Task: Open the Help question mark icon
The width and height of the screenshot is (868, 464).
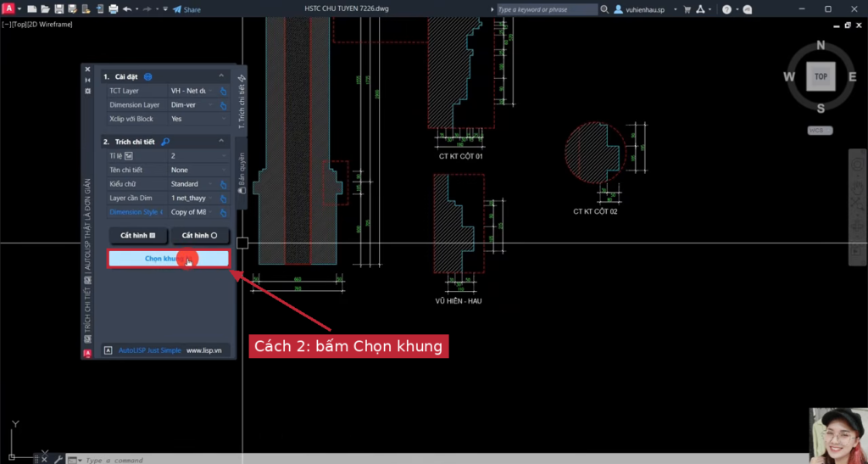Action: click(726, 9)
